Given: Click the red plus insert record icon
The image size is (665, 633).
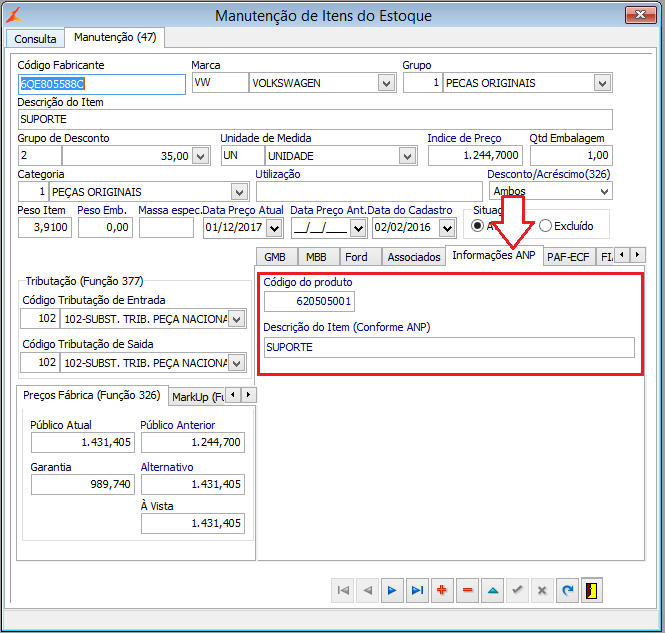Looking at the screenshot, I should click(x=443, y=590).
